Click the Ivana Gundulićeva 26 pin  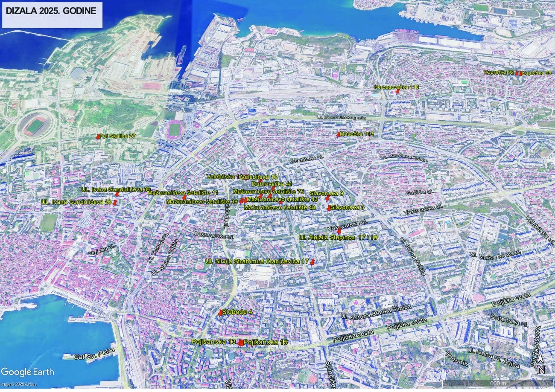point(114,202)
